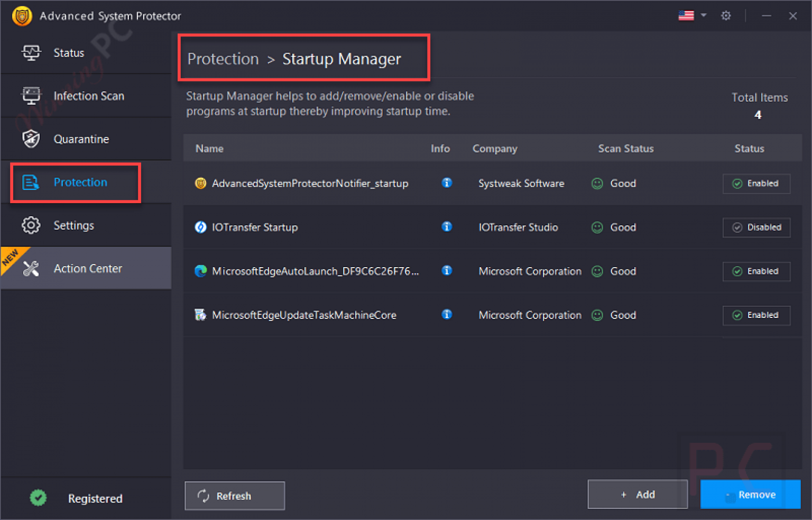Image resolution: width=812 pixels, height=520 pixels.
Task: Click the Settings gear icon in sidebar
Action: point(31,225)
